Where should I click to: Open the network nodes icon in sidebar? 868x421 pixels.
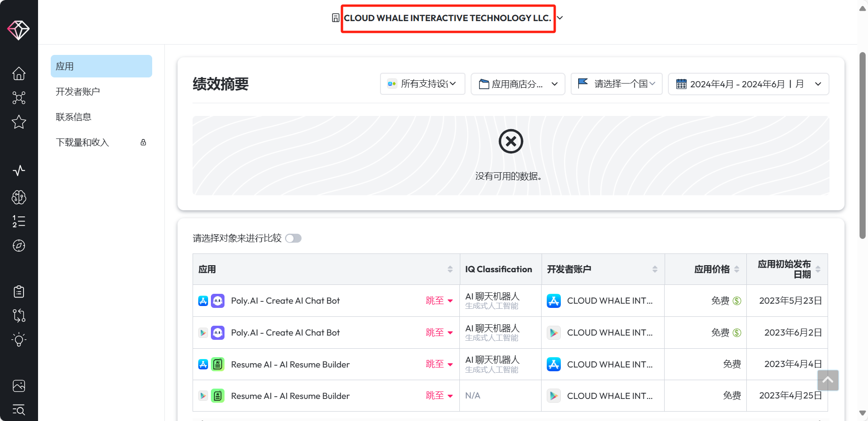point(19,98)
